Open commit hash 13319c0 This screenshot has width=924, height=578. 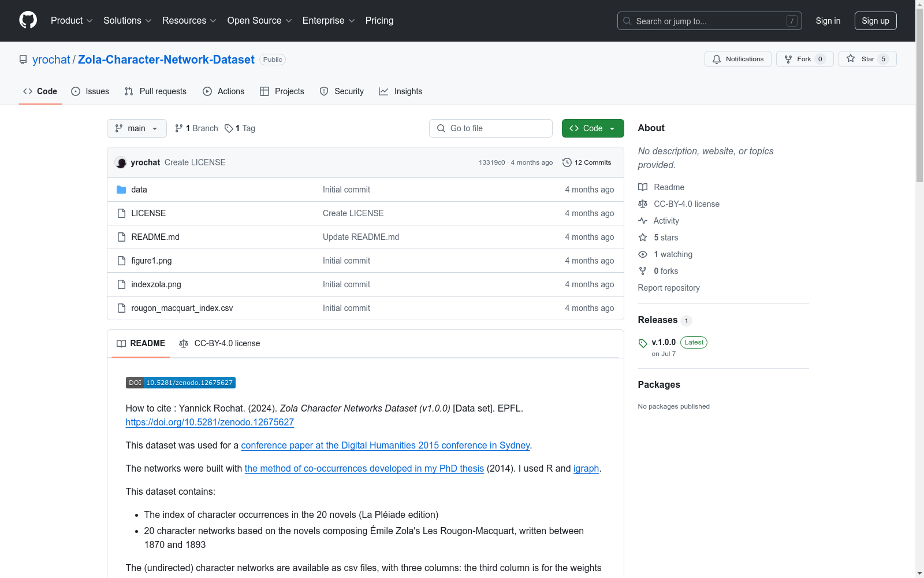491,162
